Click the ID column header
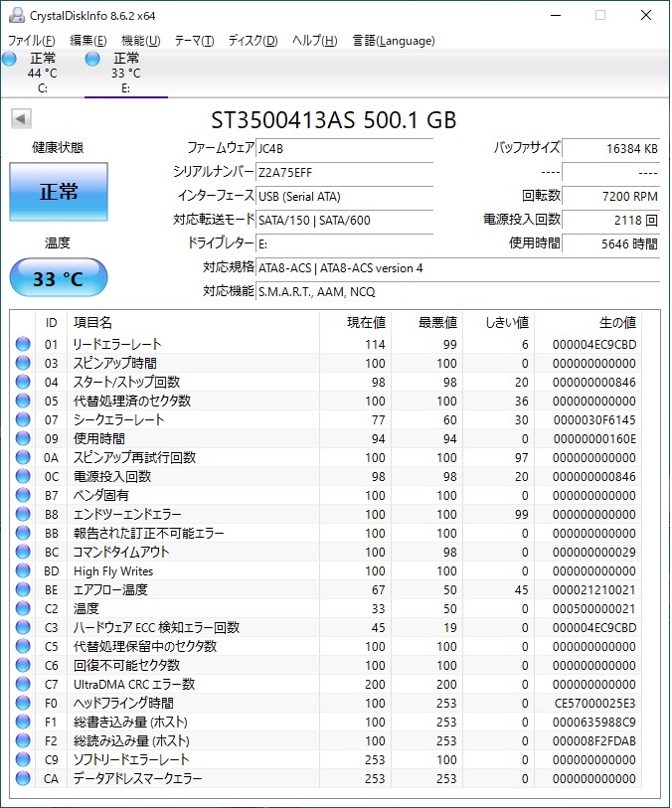The width and height of the screenshot is (672, 808). tap(51, 323)
